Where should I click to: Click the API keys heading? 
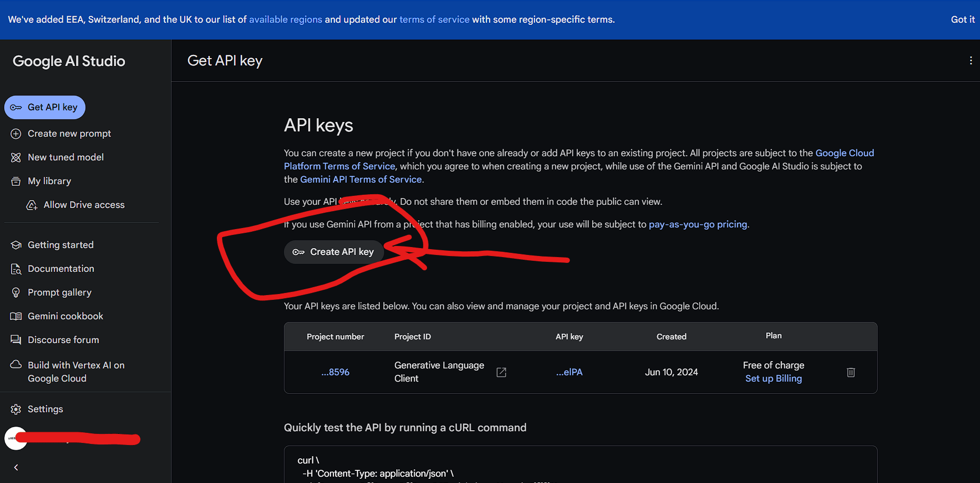[x=318, y=126]
